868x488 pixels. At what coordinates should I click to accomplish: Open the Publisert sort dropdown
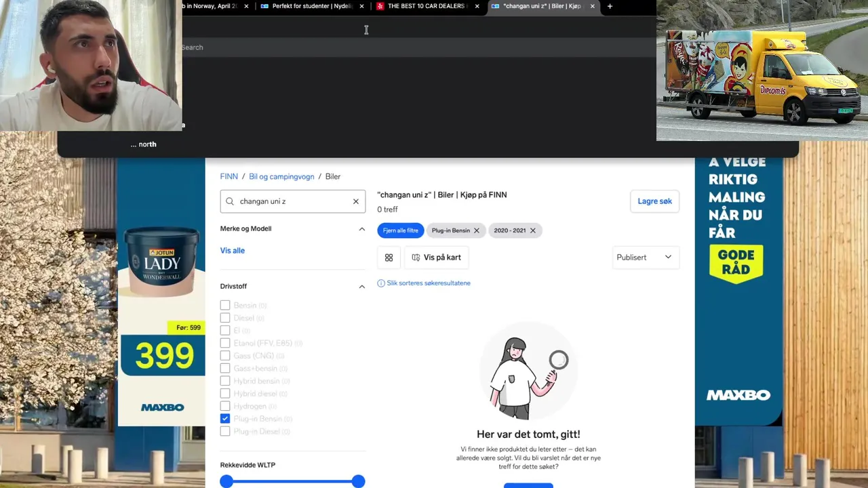(x=645, y=258)
